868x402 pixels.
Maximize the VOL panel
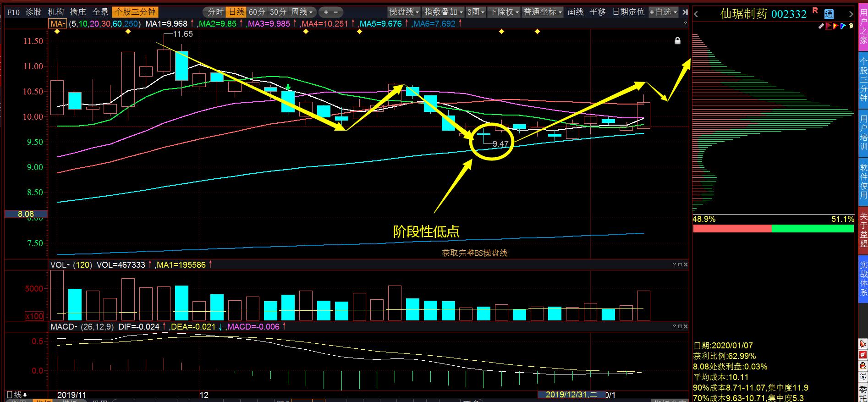pos(680,264)
